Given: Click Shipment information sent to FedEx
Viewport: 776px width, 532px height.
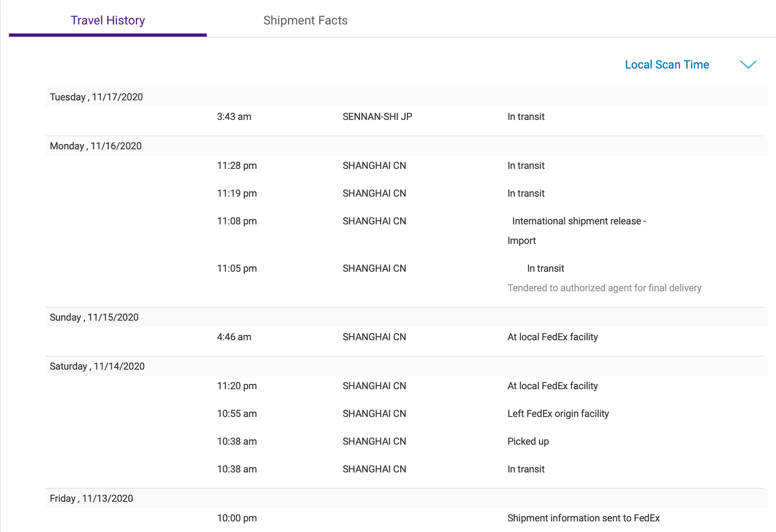Looking at the screenshot, I should [x=583, y=518].
